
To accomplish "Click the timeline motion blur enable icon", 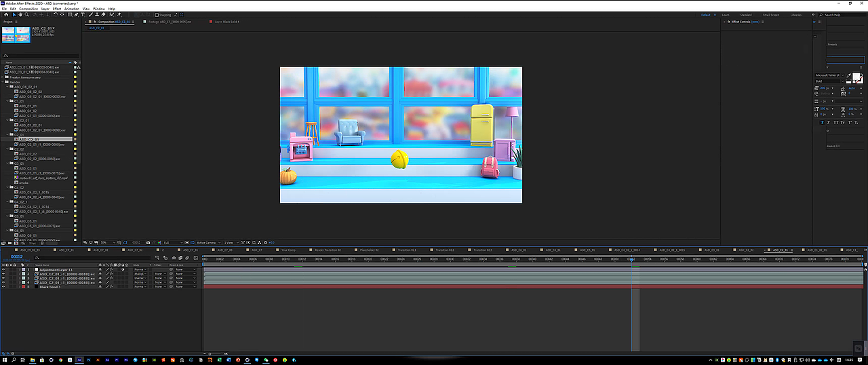I will [187, 258].
